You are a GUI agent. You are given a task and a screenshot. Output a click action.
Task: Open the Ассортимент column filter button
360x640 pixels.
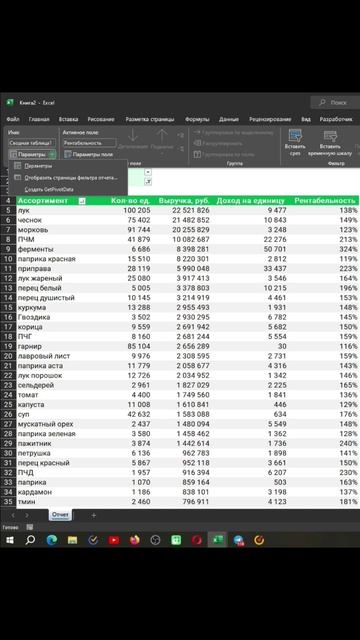(x=82, y=200)
